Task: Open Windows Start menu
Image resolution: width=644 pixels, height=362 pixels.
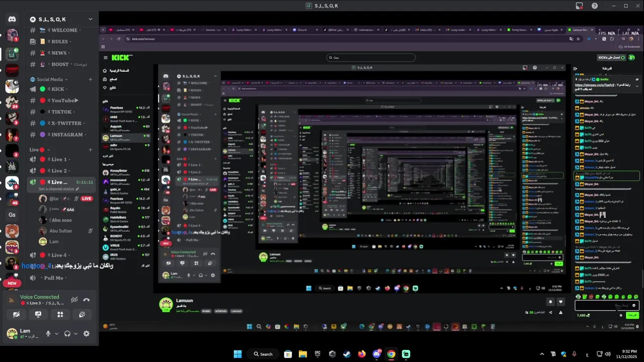Action: click(x=237, y=354)
